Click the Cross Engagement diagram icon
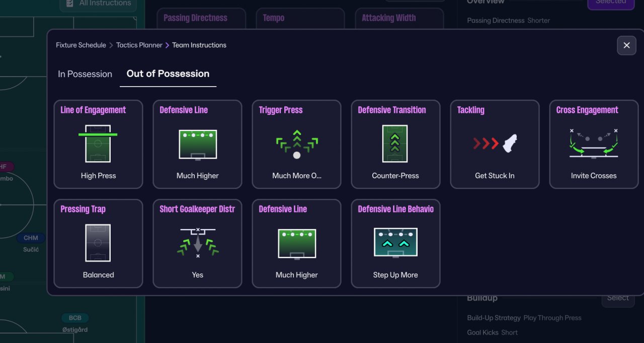The height and width of the screenshot is (343, 644). [x=594, y=144]
